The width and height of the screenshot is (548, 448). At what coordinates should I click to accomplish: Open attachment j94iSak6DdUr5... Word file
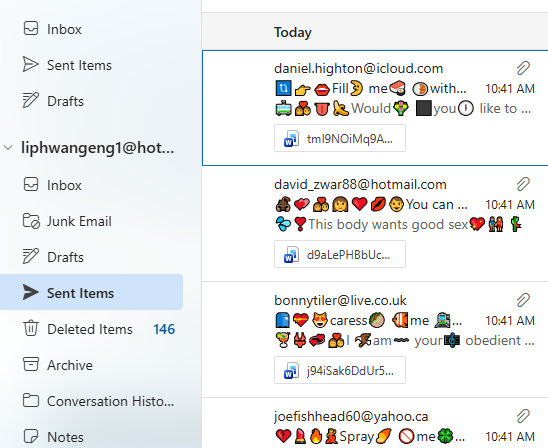pos(340,370)
